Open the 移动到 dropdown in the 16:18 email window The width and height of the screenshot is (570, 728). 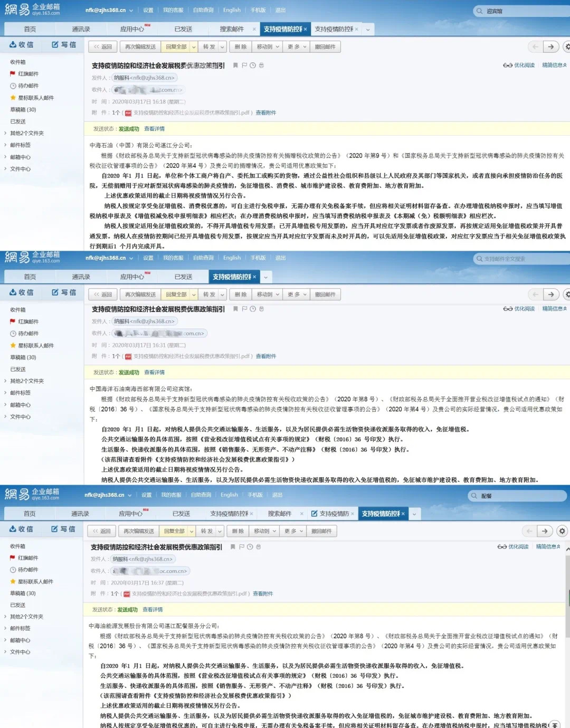click(x=268, y=47)
